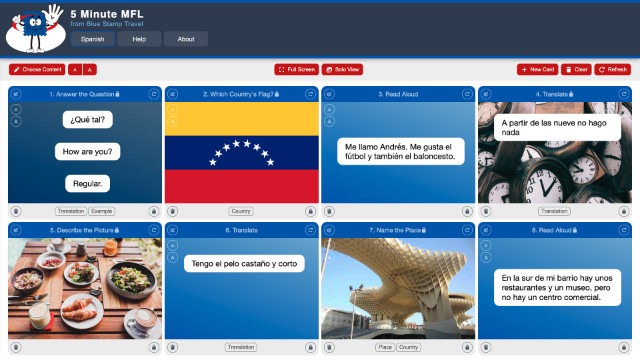This screenshot has height=360, width=640.
Task: Reveal the Place on Name the Place card
Action: click(x=385, y=347)
